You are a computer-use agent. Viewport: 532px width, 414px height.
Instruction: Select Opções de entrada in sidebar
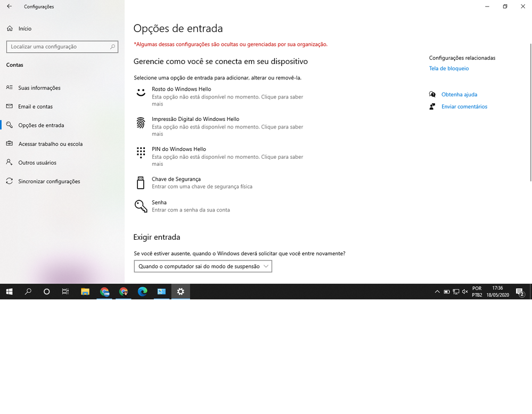[41, 125]
